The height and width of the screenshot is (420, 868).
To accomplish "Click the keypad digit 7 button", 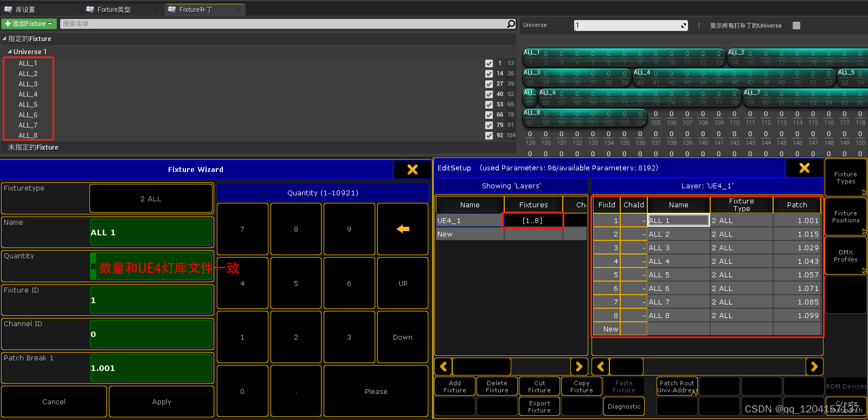I will (x=242, y=229).
